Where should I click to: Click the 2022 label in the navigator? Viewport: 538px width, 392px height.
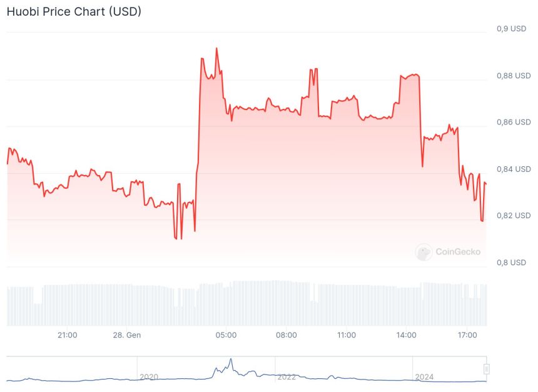point(287,377)
